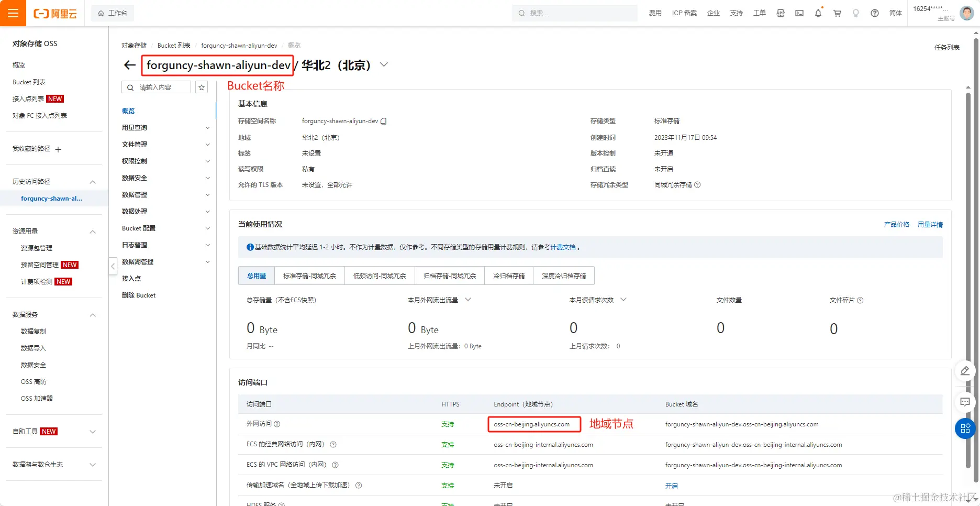Go back with the left arrow beside bucket name
Screen dimensions: 980x506
[130, 65]
